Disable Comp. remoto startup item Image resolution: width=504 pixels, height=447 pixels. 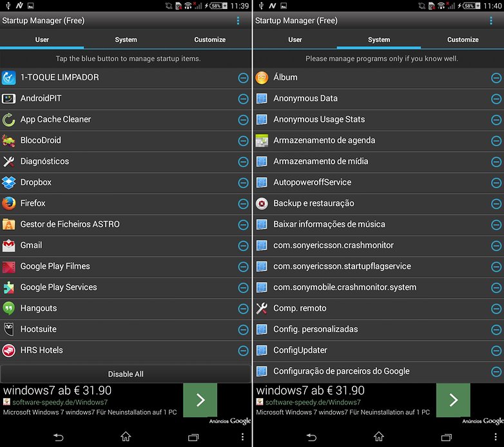click(x=496, y=309)
